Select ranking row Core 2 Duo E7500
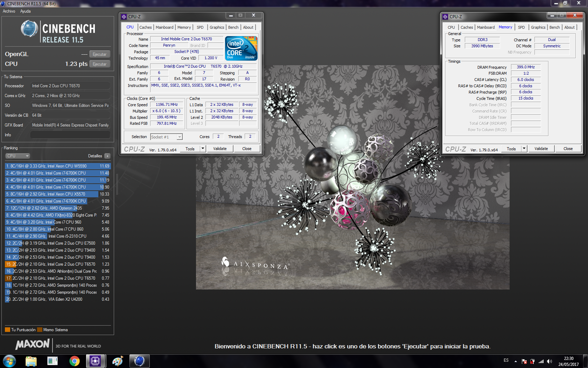Viewport: 588px width, 368px height. coord(58,243)
